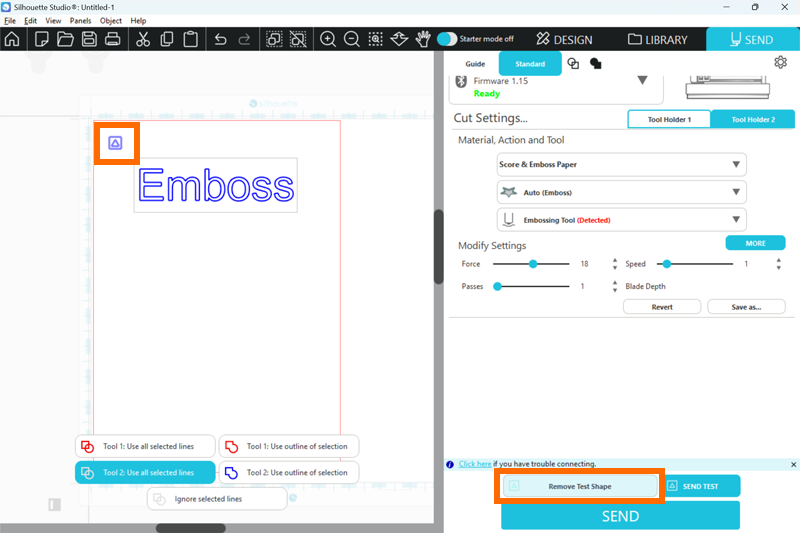Choose Ignore selected lines option

point(217,498)
